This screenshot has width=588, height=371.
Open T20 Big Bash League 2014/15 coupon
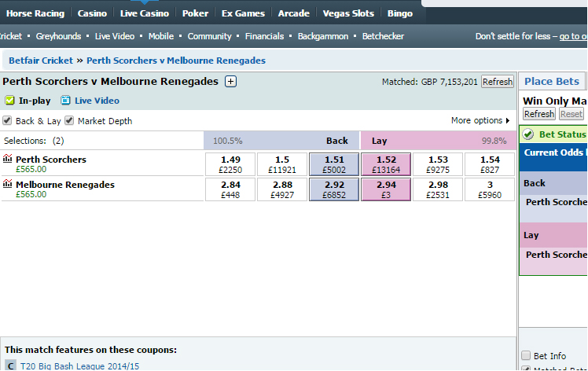[79, 366]
